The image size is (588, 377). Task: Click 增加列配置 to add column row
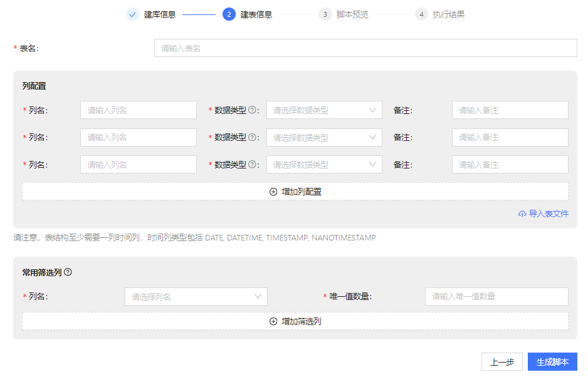coord(295,192)
